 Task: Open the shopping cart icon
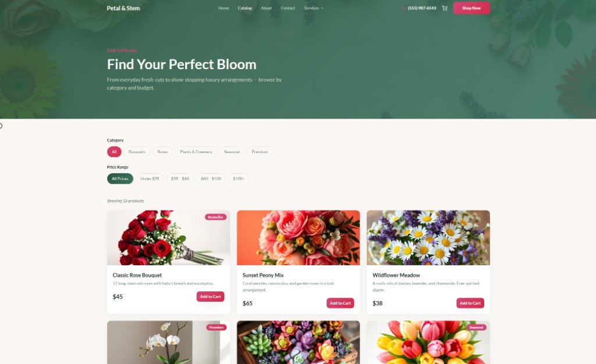tap(444, 8)
